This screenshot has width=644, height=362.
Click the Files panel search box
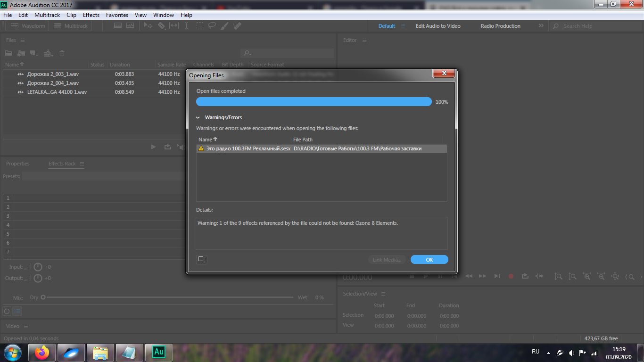click(287, 53)
